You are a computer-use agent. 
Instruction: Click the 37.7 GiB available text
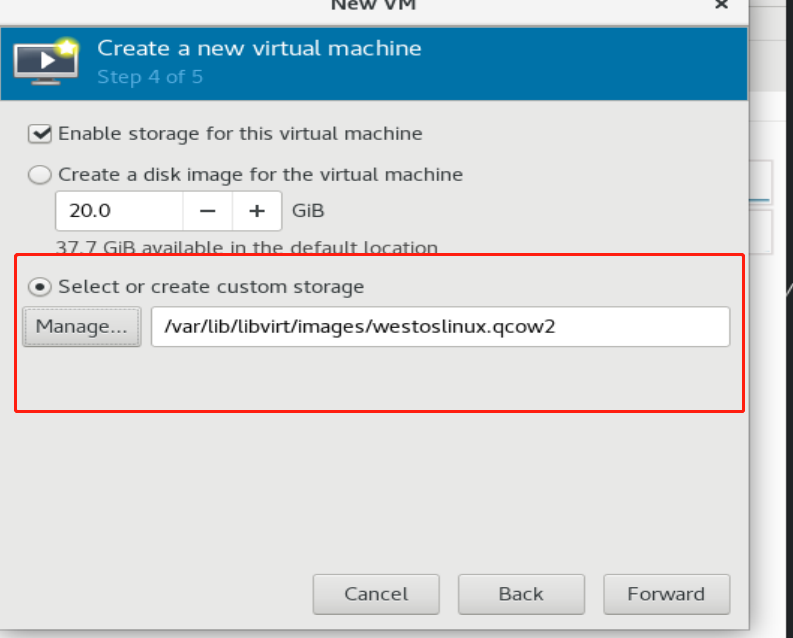click(x=247, y=247)
